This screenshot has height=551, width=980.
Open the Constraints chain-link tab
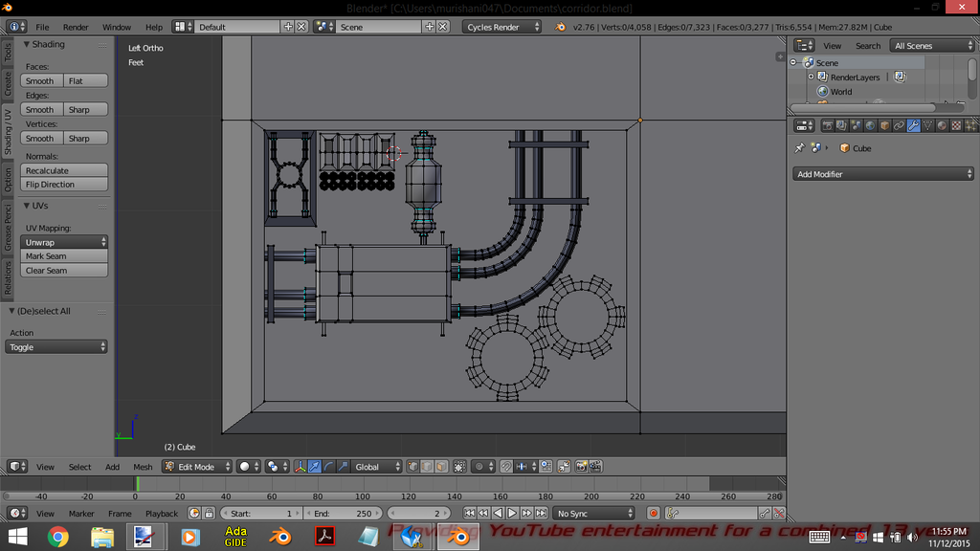click(x=899, y=125)
